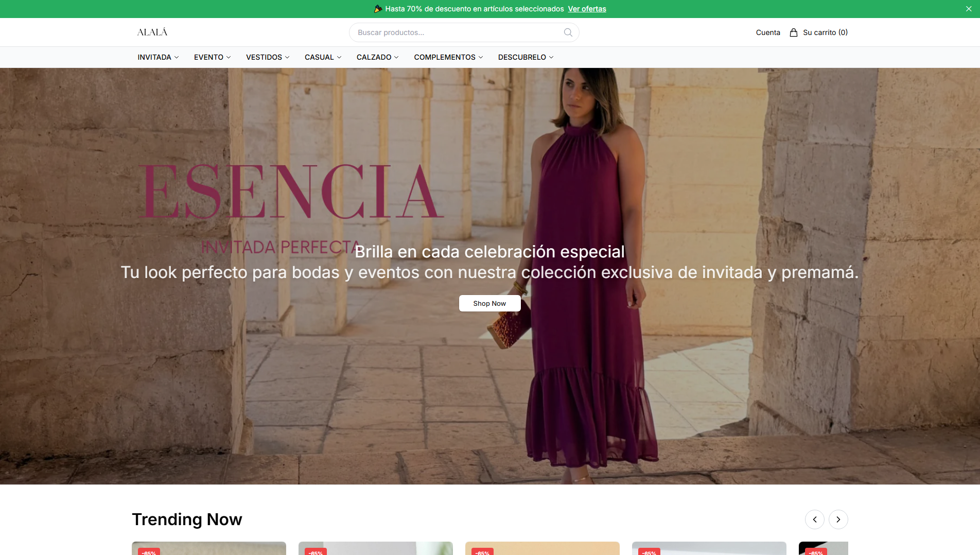Viewport: 980px width, 555px height.
Task: Go to next Trending Now items
Action: point(838,519)
